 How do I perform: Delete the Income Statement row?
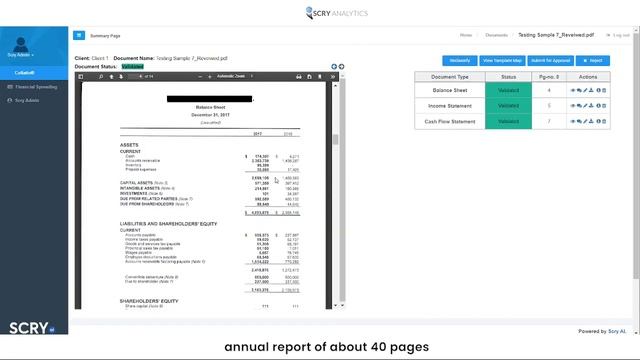pos(604,106)
